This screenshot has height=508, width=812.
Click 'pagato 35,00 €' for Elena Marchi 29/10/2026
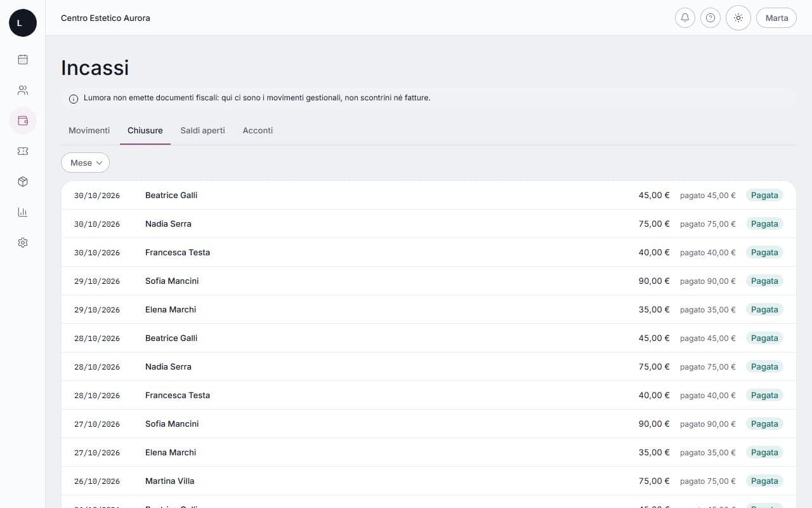point(708,310)
